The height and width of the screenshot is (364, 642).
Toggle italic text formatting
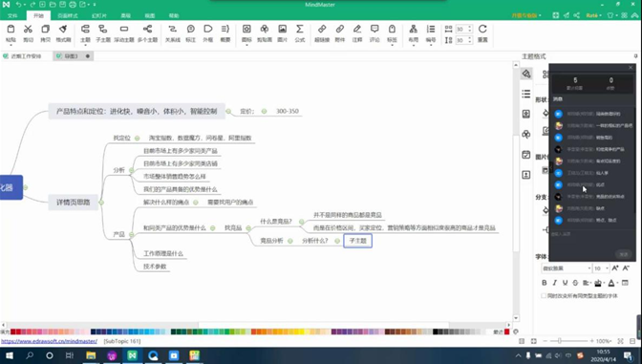555,283
